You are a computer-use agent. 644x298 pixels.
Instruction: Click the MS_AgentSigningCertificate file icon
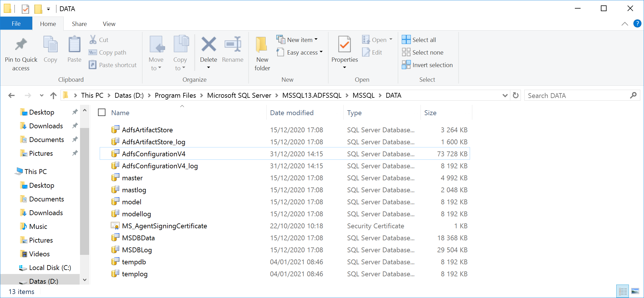pyautogui.click(x=115, y=226)
